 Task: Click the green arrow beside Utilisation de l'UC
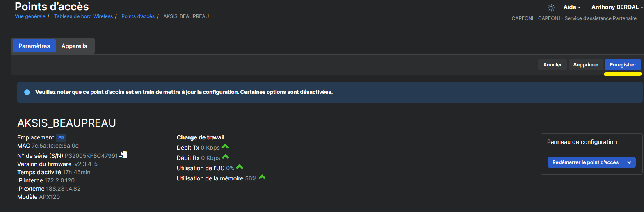(240, 167)
